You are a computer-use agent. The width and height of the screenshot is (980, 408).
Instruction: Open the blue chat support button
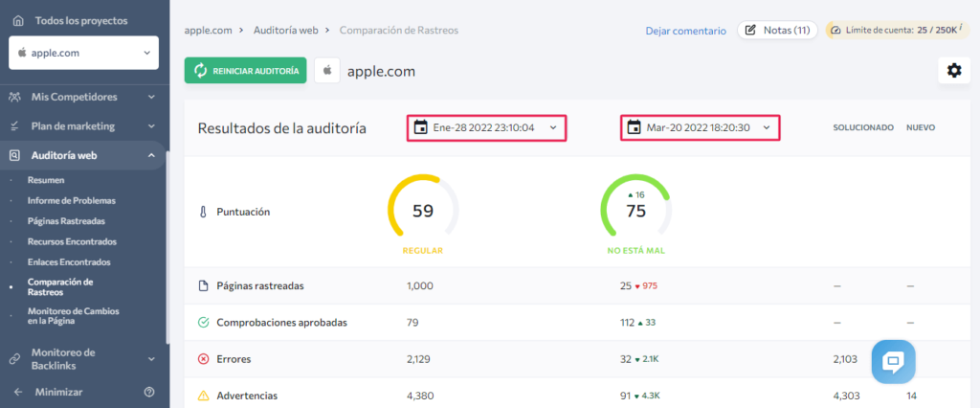click(x=893, y=362)
